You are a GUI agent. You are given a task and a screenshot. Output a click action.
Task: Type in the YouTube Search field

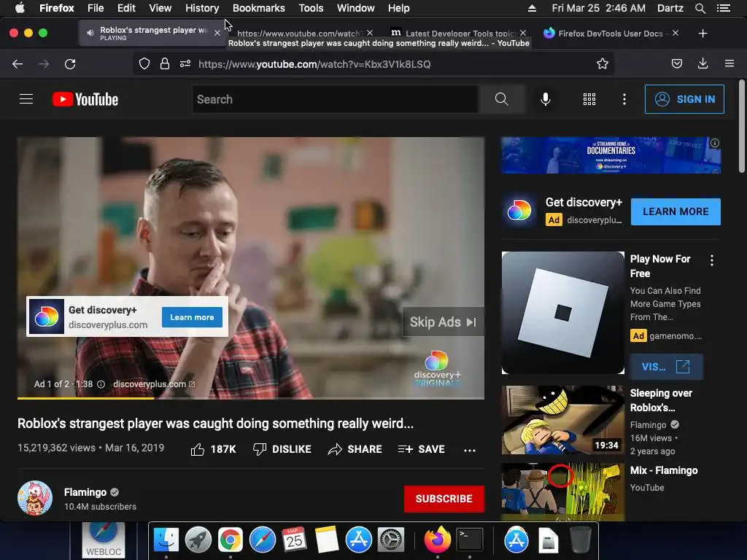336,99
